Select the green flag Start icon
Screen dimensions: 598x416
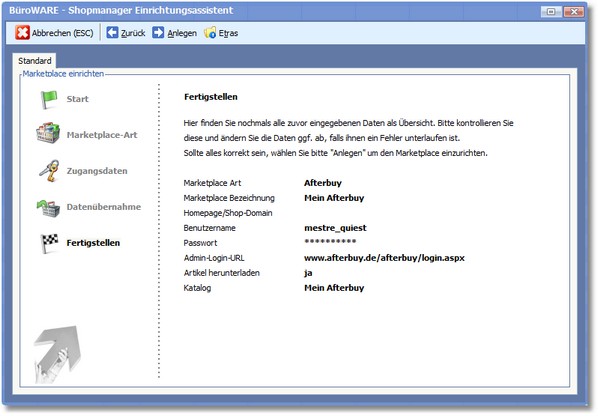(x=49, y=99)
